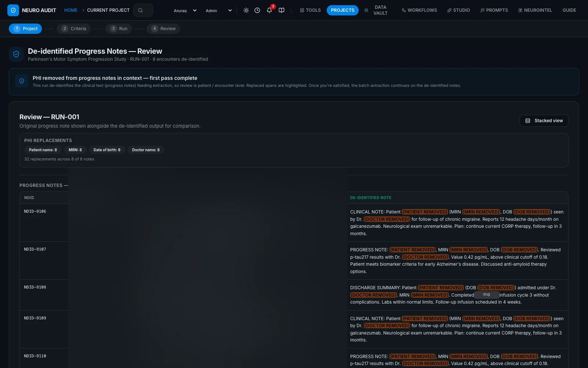
Task: Switch to Stacked view
Action: pos(544,121)
